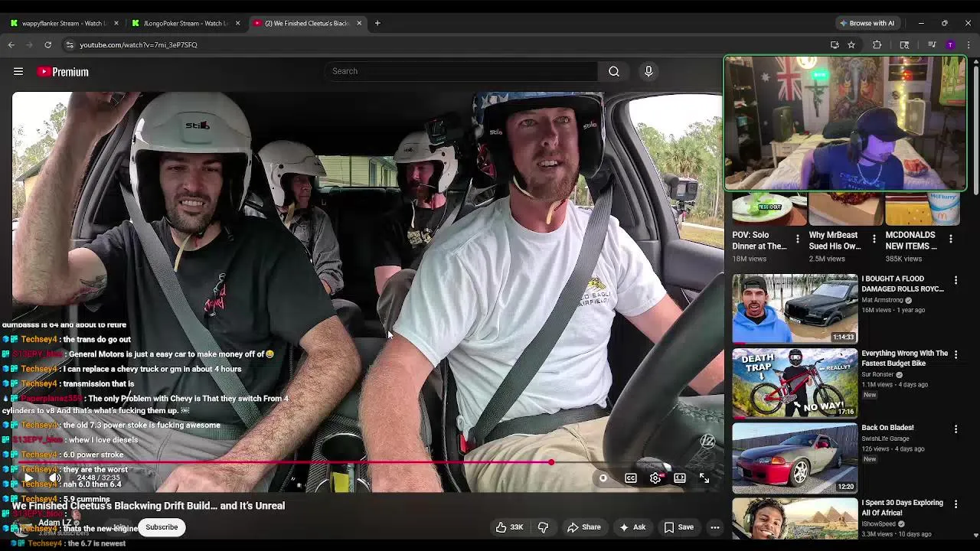This screenshot has height=551, width=980.
Task: Save the video to a playlist
Action: (x=679, y=527)
